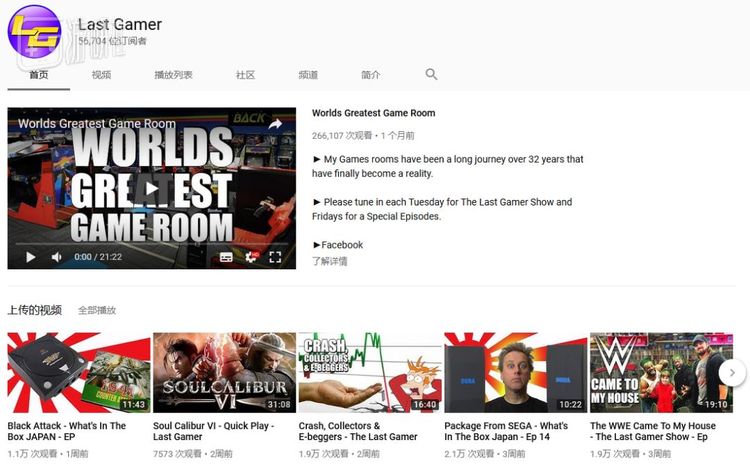
Task: Expand description via 了解详情 link
Action: [330, 261]
